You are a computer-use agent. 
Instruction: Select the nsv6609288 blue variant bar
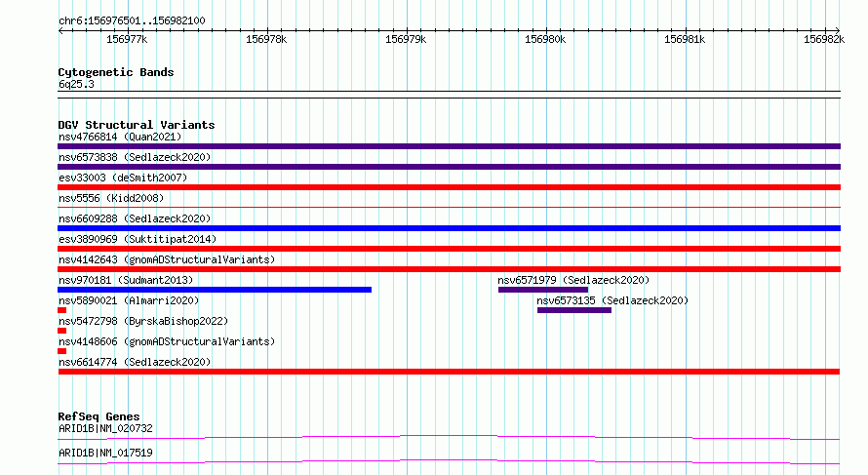(x=449, y=228)
